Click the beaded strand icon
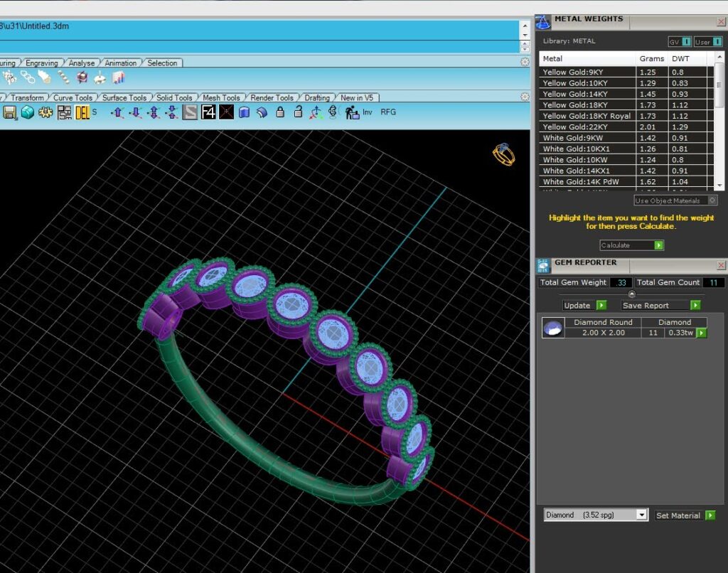Image resolution: width=728 pixels, height=573 pixels. click(63, 77)
